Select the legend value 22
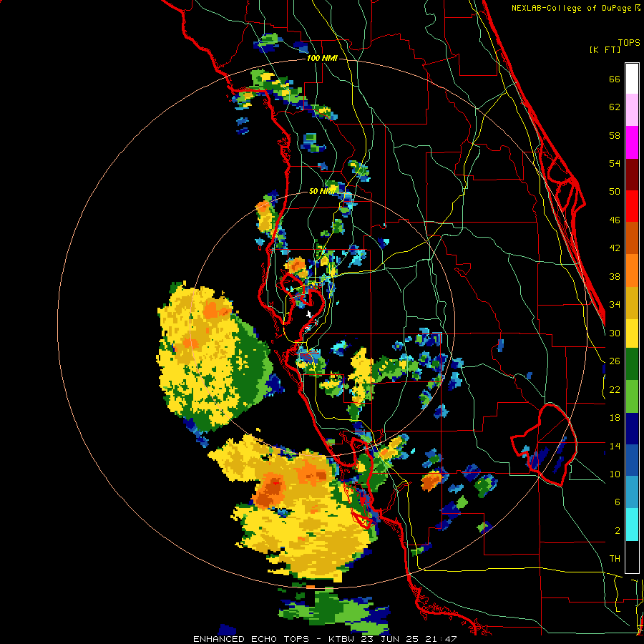Image resolution: width=644 pixels, height=644 pixels. coord(615,389)
